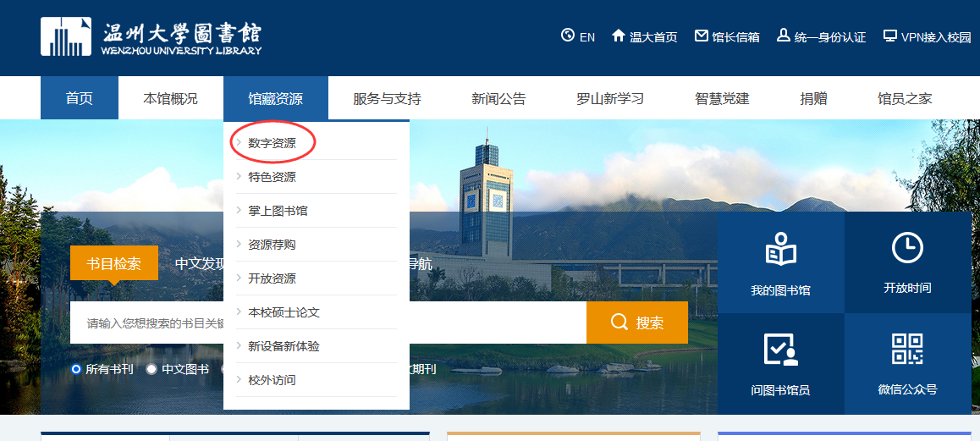
Task: Choose 校外访问 from the dropdown menu
Action: point(272,380)
